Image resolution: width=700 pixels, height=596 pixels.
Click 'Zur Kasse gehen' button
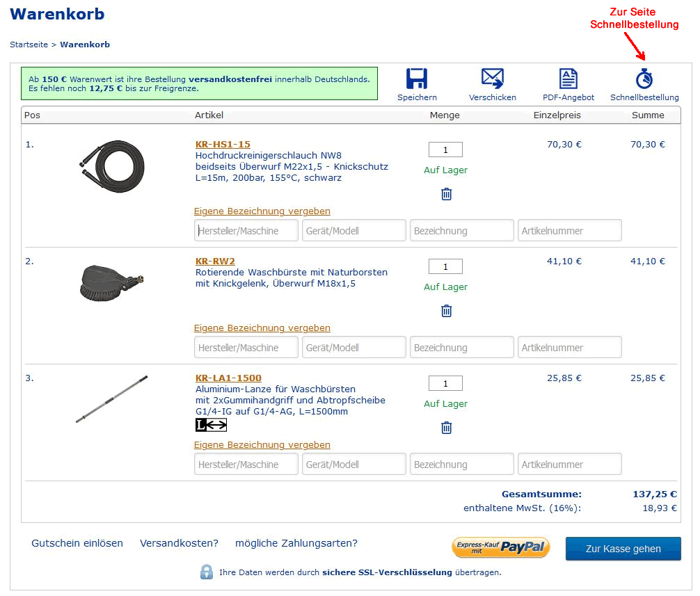click(623, 549)
